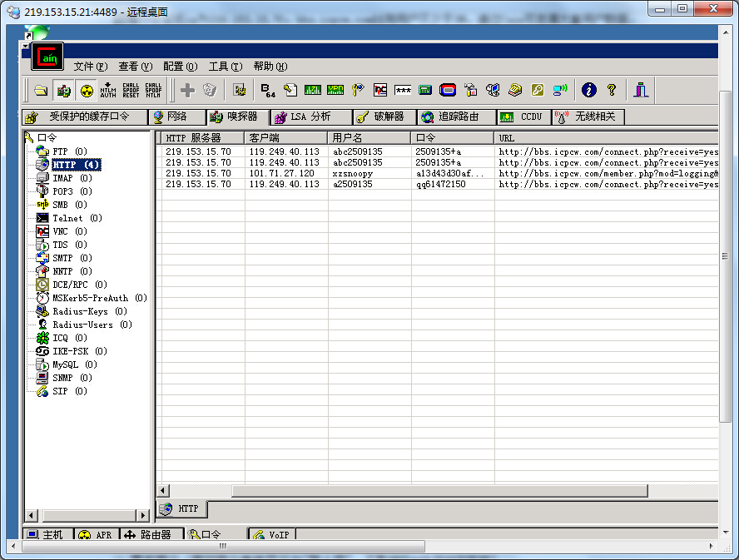Click the Exit door toolbar icon
The image size is (739, 560).
tap(641, 90)
